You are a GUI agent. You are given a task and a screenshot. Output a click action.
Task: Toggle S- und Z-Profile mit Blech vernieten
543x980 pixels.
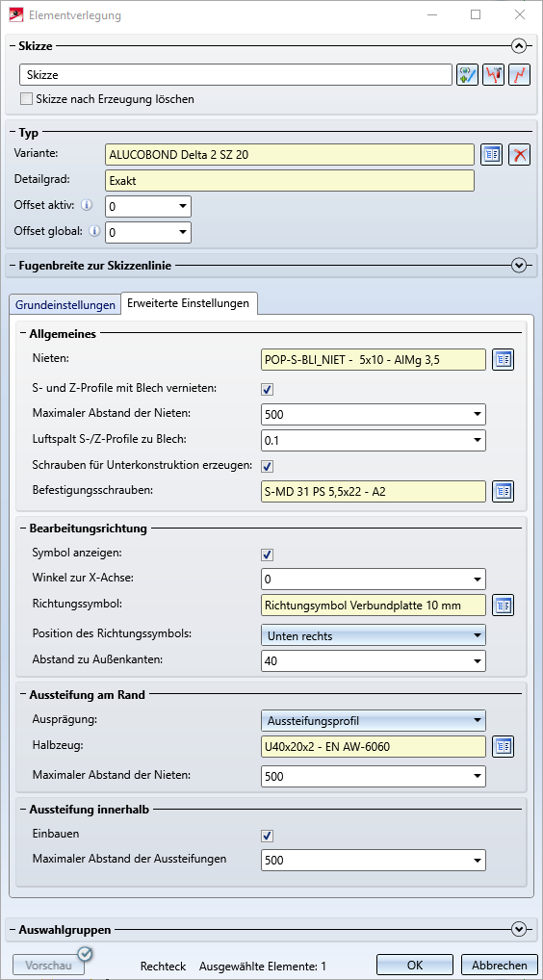(268, 389)
